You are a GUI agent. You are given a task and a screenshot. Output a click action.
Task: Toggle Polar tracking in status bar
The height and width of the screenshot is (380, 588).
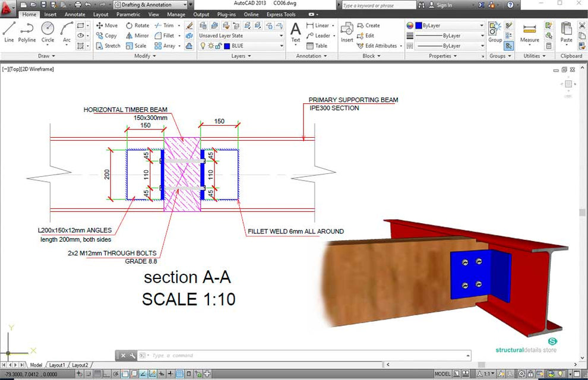point(116,373)
